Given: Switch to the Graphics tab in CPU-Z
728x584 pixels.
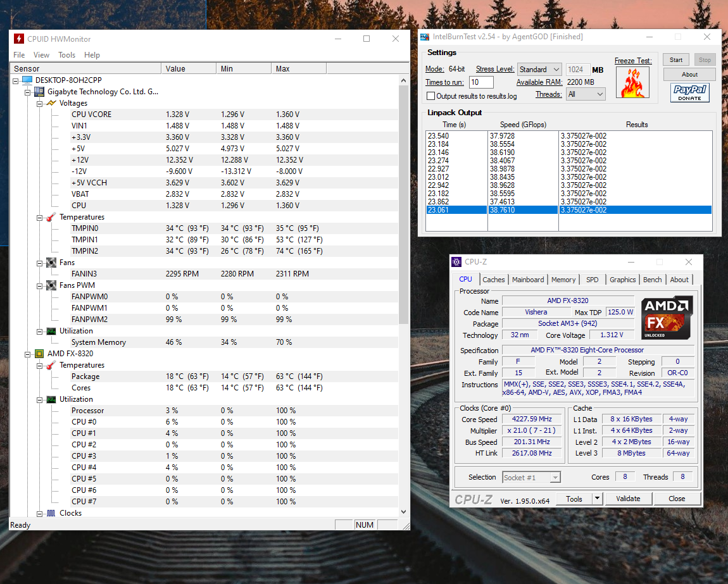Looking at the screenshot, I should (623, 280).
